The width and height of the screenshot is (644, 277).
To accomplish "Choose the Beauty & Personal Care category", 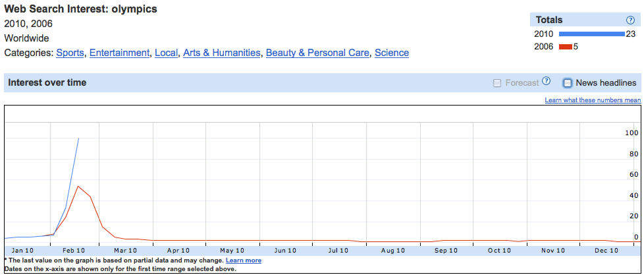I will (317, 53).
